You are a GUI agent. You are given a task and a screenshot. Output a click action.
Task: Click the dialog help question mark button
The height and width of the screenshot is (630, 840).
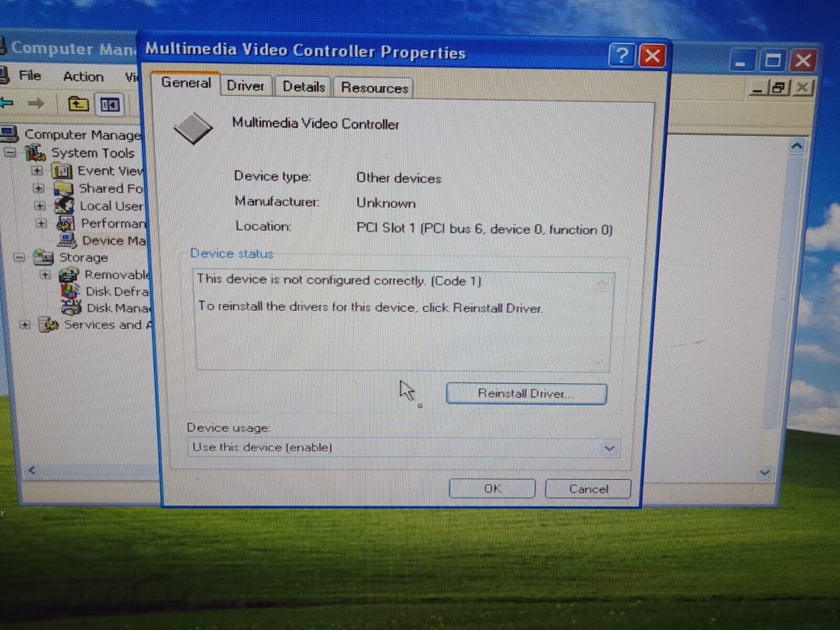(x=622, y=55)
